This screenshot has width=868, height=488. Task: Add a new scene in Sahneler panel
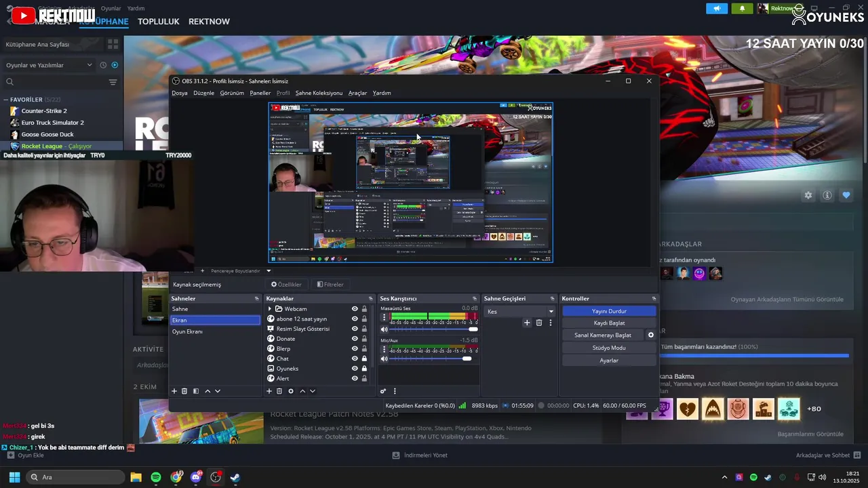(x=174, y=391)
